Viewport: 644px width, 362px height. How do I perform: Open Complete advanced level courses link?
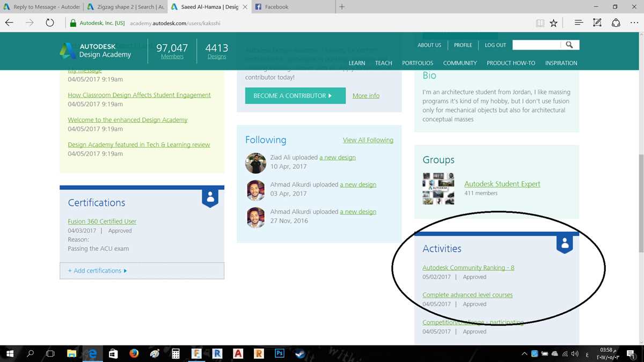coord(467,295)
